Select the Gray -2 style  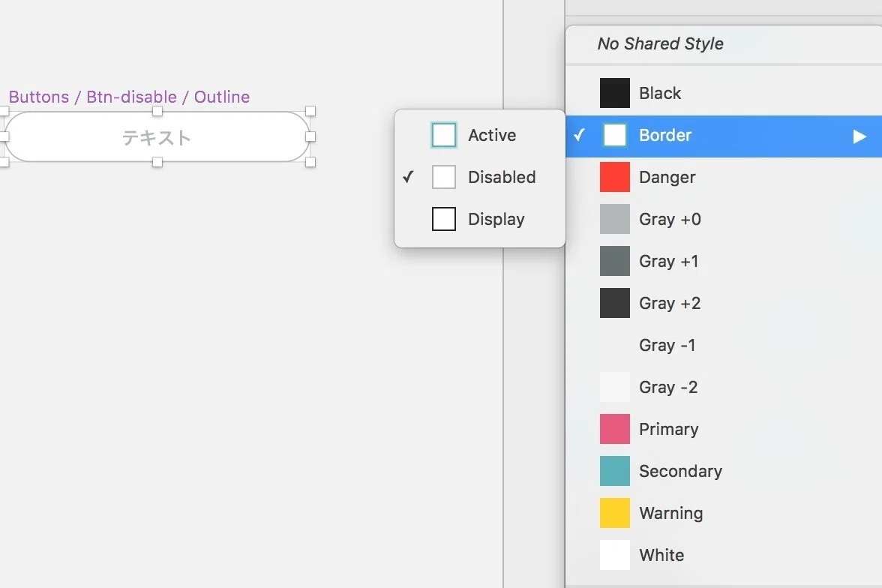point(724,387)
